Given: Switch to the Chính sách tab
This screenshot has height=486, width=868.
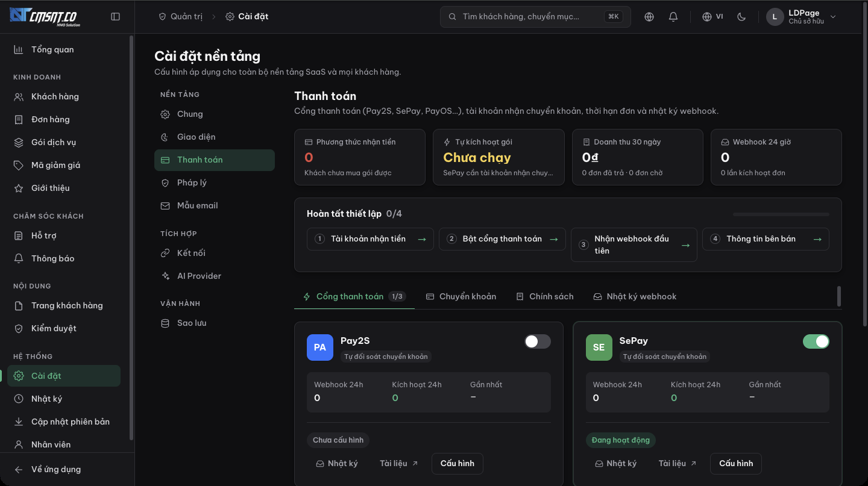Looking at the screenshot, I should click(x=545, y=296).
